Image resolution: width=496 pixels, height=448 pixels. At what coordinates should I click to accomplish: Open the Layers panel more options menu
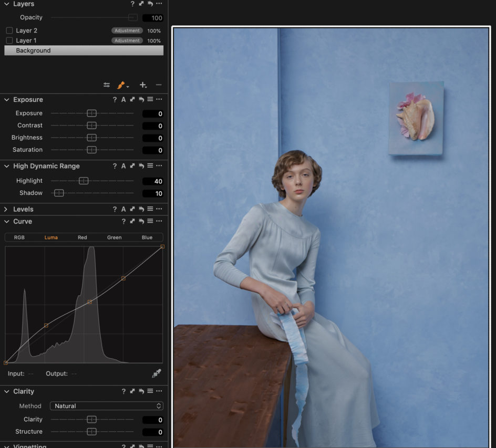coord(159,4)
